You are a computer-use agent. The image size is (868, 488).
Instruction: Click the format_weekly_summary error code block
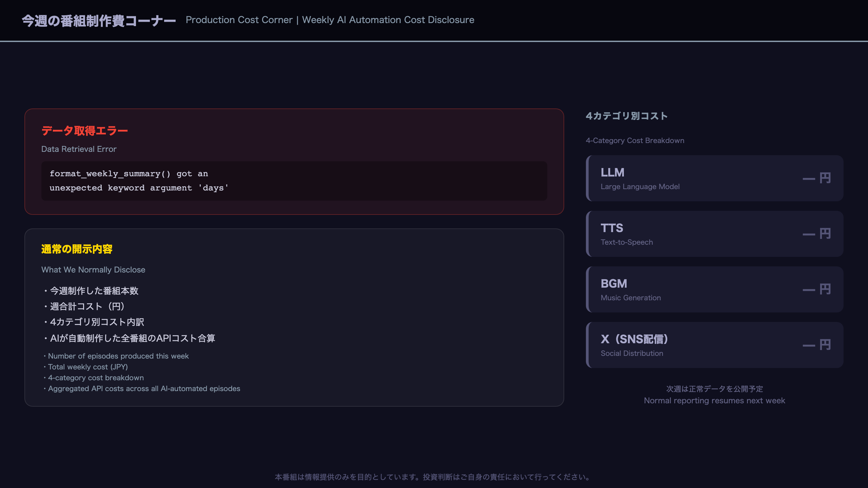(x=294, y=181)
